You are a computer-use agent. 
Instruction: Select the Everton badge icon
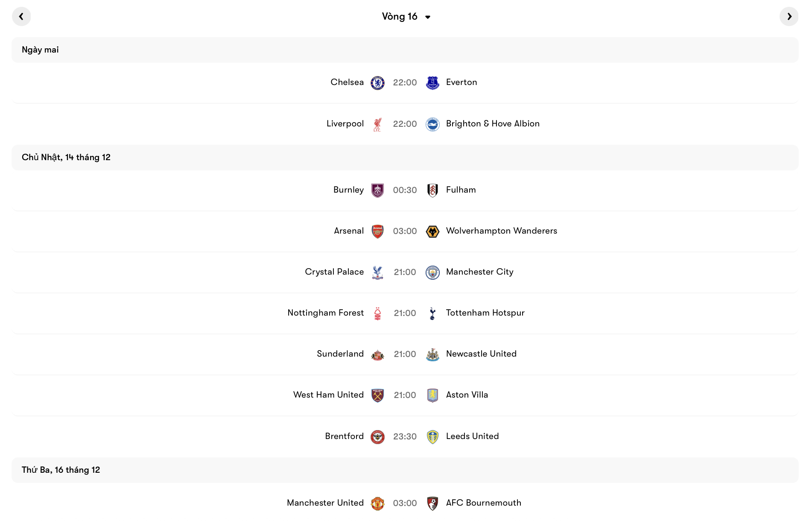point(432,82)
